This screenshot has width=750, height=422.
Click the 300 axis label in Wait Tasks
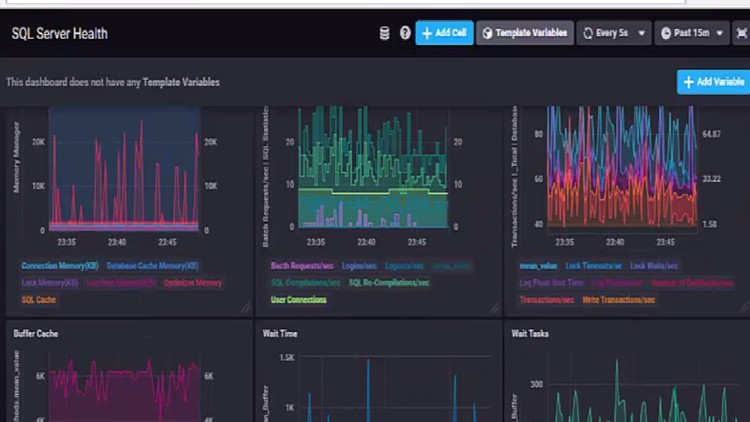pos(536,384)
